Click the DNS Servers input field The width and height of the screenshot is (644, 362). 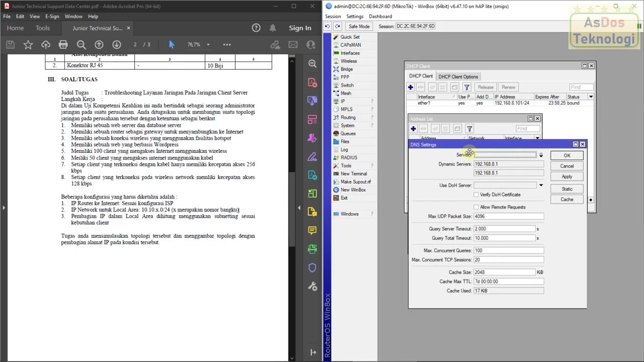[505, 155]
